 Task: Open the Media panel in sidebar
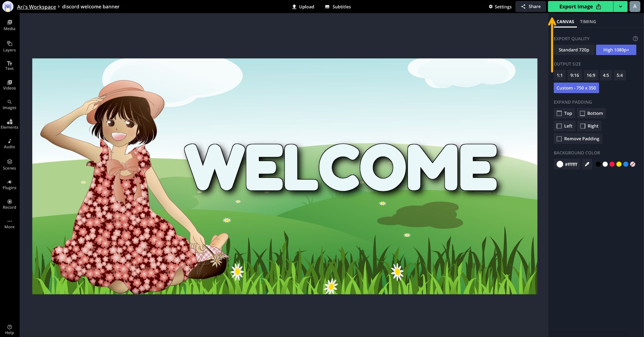point(9,25)
